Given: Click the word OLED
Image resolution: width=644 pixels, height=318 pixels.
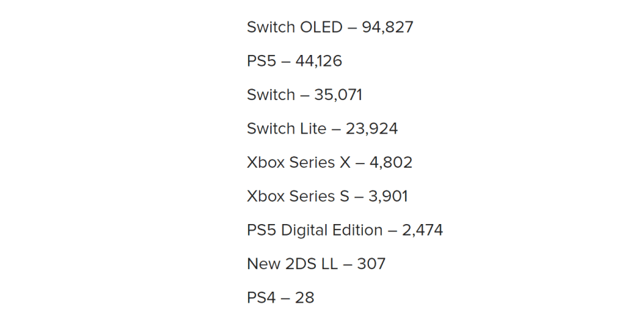Looking at the screenshot, I should tap(321, 27).
